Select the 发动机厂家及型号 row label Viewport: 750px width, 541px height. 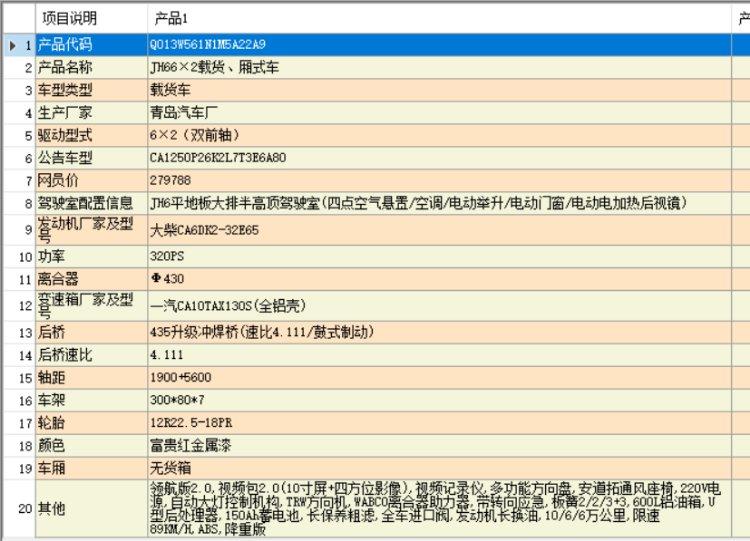(x=91, y=230)
